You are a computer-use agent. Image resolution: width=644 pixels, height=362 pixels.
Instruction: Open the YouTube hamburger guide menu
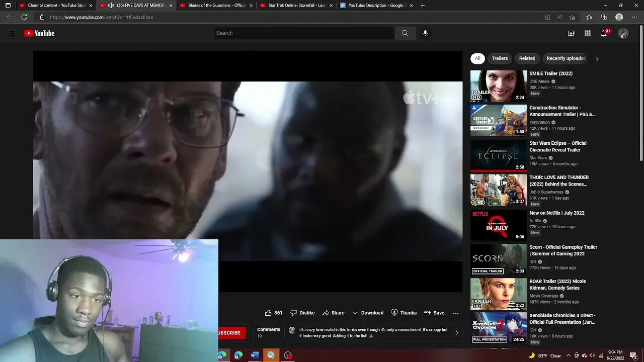click(x=12, y=33)
